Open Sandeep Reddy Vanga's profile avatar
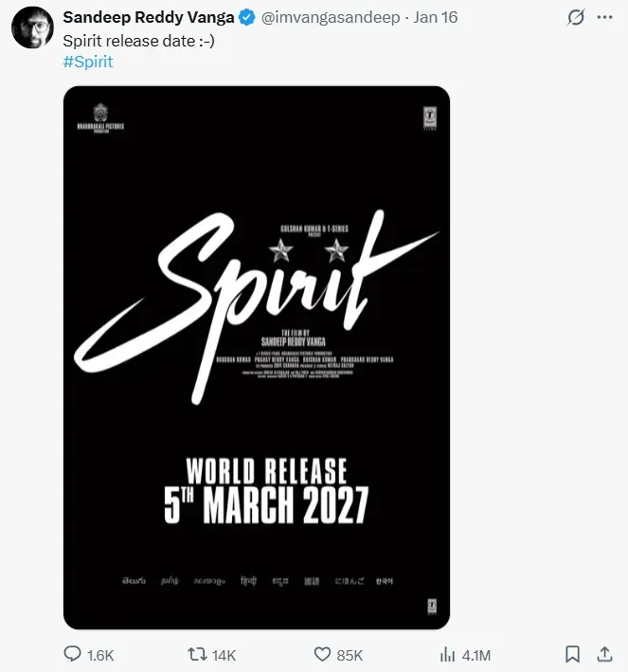This screenshot has width=628, height=672. click(x=32, y=27)
